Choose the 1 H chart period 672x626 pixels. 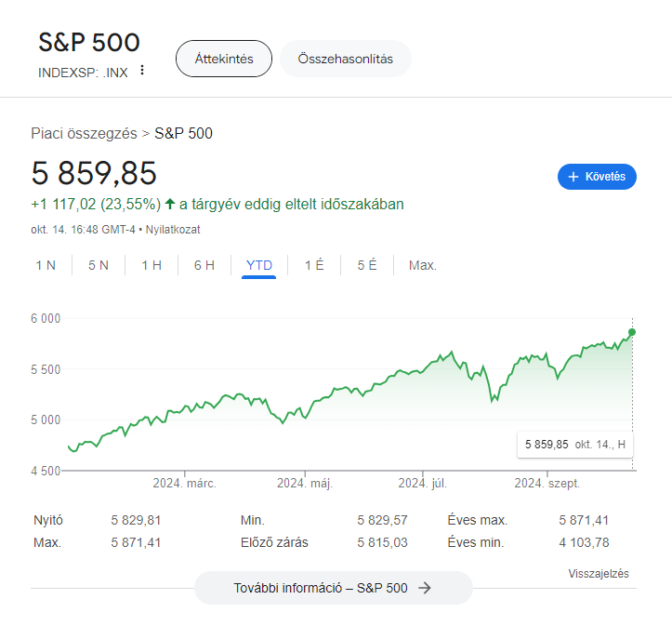pos(152,265)
